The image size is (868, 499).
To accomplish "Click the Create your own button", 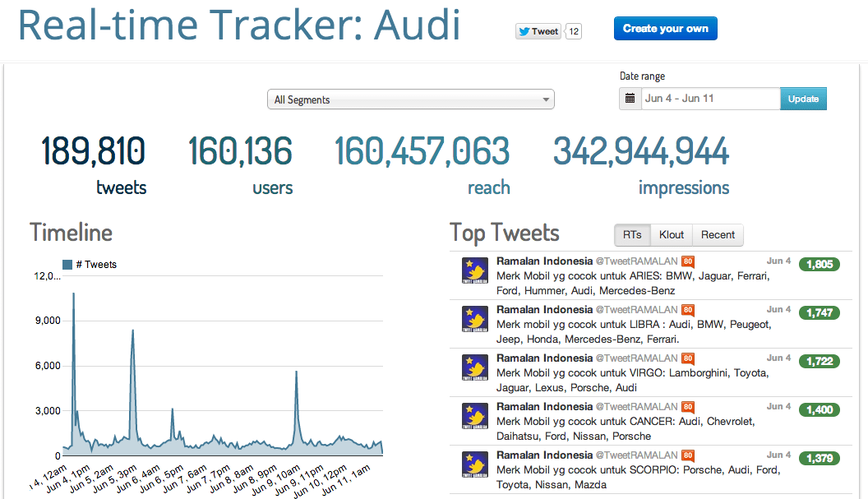I will point(665,29).
